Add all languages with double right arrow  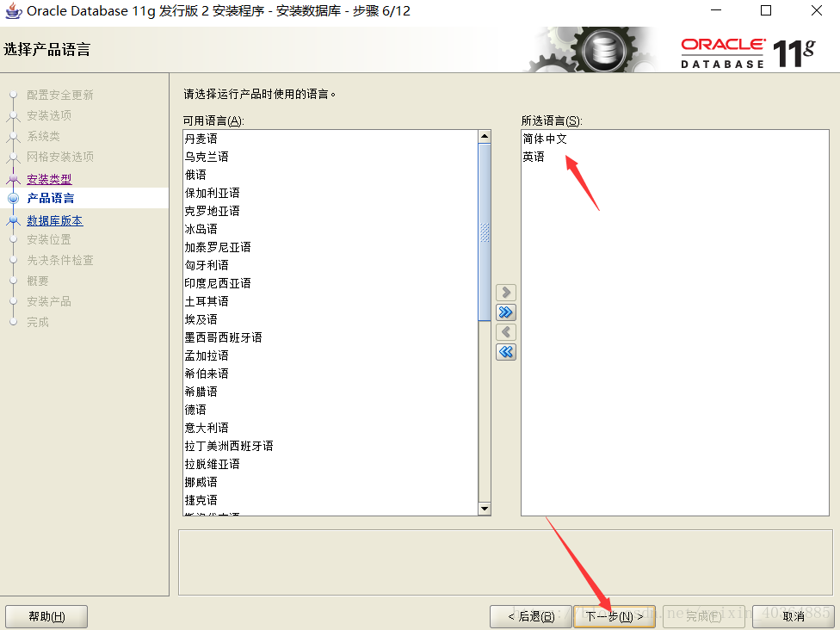click(x=506, y=312)
